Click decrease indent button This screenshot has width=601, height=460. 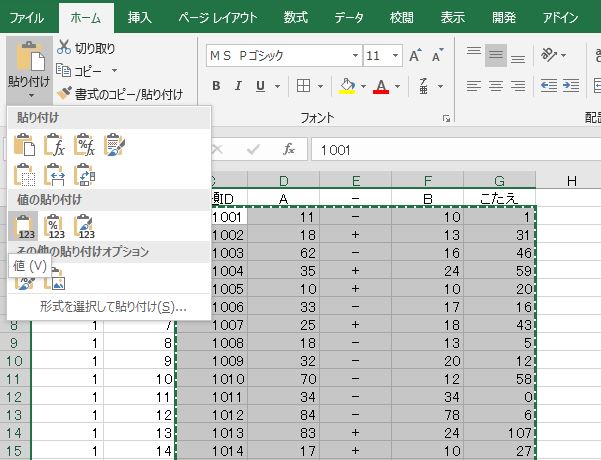coord(548,86)
